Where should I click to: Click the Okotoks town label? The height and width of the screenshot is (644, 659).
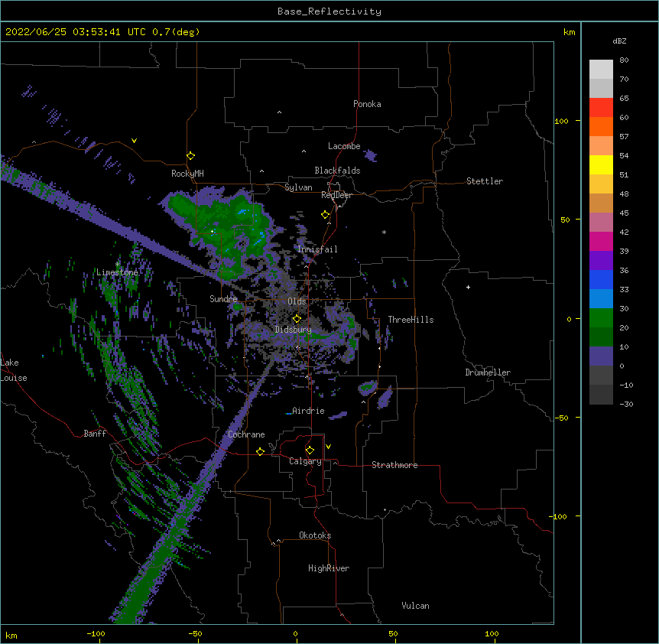click(x=315, y=535)
